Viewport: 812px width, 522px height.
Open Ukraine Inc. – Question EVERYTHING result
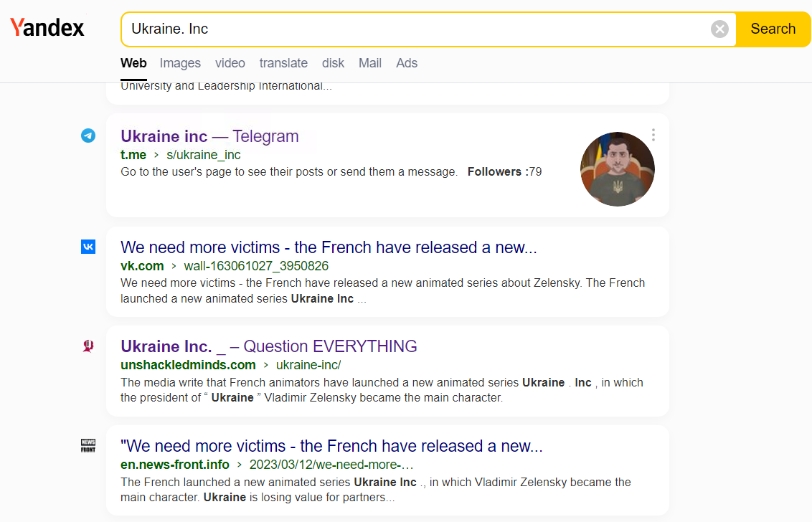(269, 346)
